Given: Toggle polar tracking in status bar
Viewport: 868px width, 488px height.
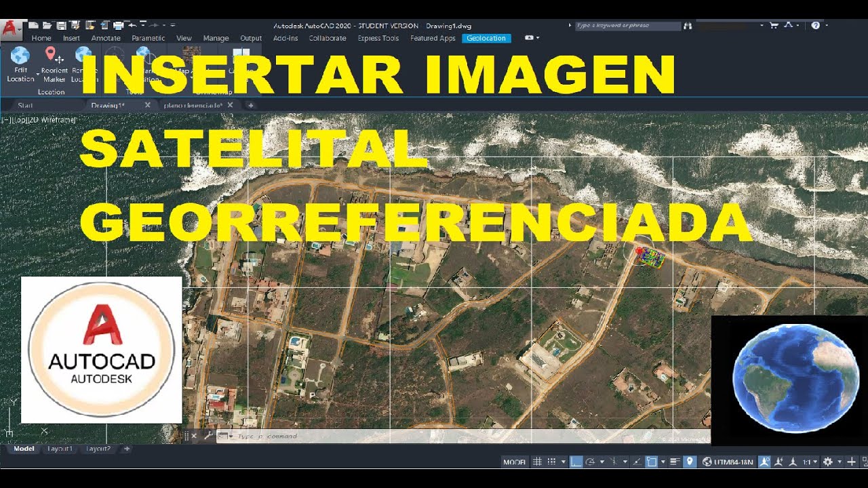Looking at the screenshot, I should 591,462.
